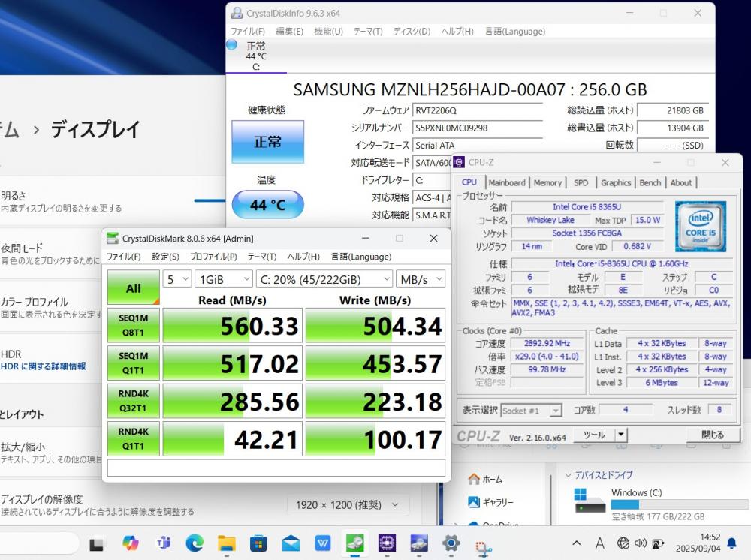Click the CPU-Z 閉じる button
This screenshot has height=560, width=751.
click(712, 435)
